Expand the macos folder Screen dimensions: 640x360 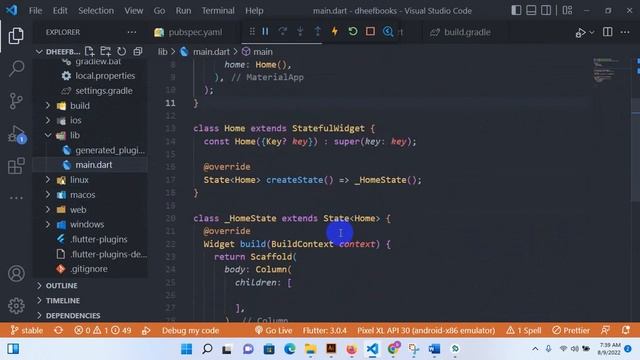[x=48, y=195]
